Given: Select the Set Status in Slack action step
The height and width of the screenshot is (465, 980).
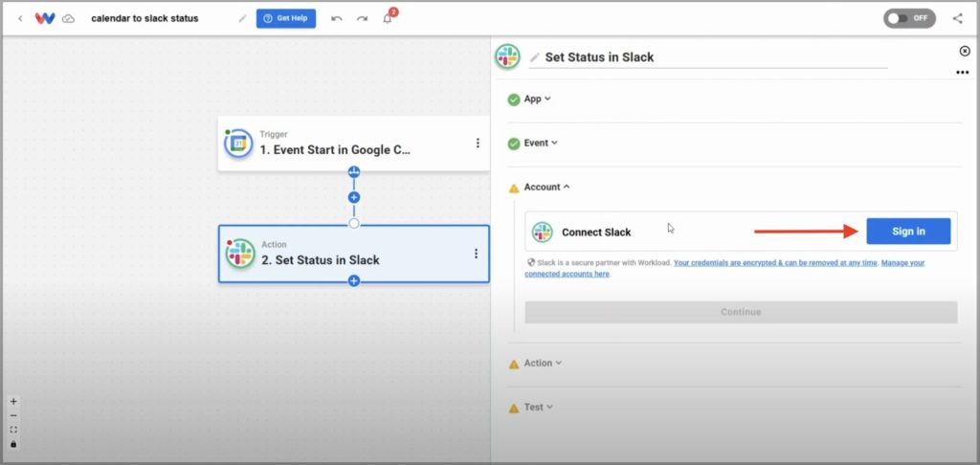Looking at the screenshot, I should point(354,254).
